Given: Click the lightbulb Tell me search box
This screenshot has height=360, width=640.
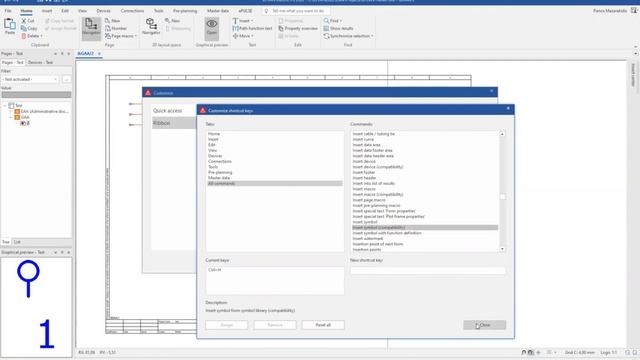Looking at the screenshot, I should 296,11.
